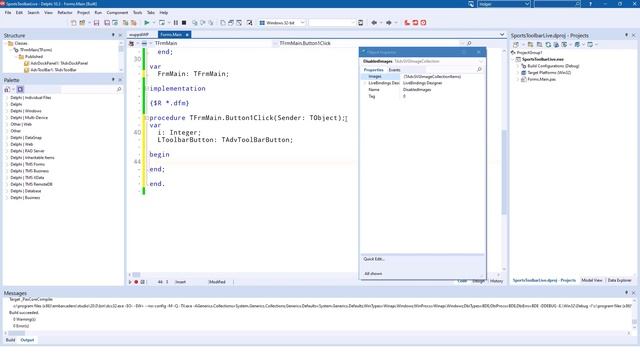
Task: Click the Run Without Debugging icon
Action: (162, 23)
